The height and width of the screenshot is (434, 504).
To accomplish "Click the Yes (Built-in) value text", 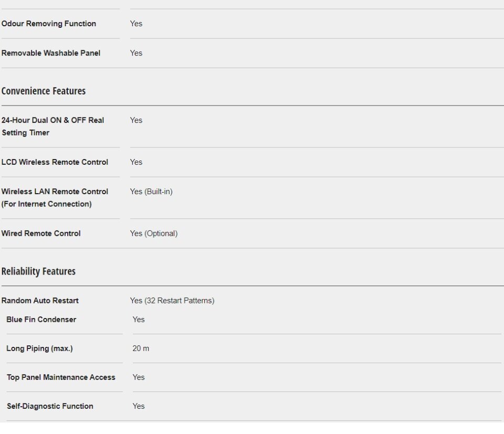I will [151, 192].
